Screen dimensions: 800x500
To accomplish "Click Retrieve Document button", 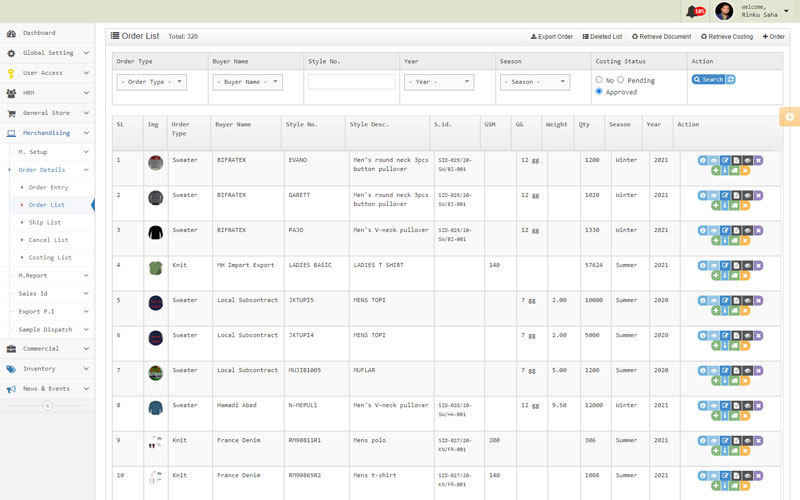I will 662,37.
